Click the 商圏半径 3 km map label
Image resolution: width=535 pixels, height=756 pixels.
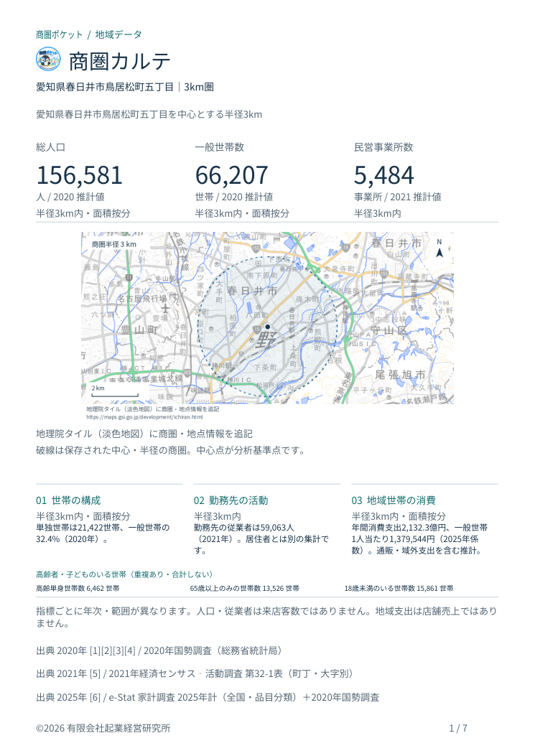click(114, 244)
